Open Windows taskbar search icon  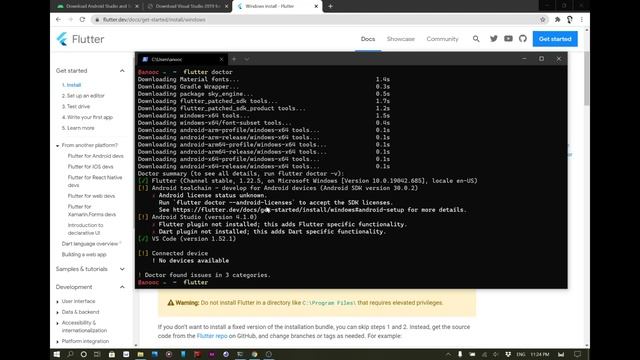pos(70,354)
